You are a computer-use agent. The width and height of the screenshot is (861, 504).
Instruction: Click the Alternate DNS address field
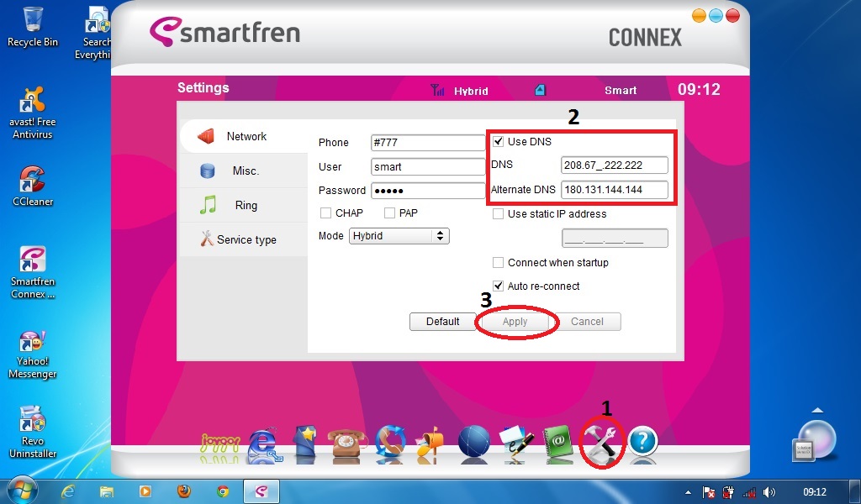pyautogui.click(x=615, y=190)
